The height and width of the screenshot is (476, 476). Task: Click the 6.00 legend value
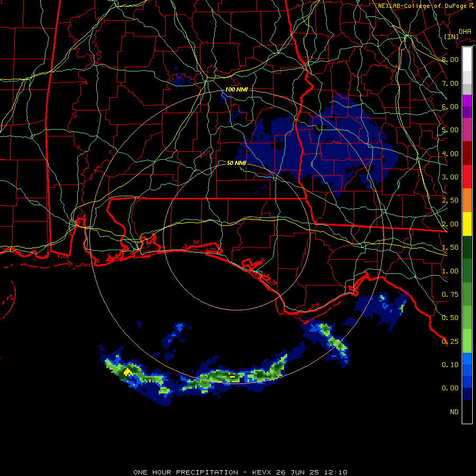(x=450, y=106)
